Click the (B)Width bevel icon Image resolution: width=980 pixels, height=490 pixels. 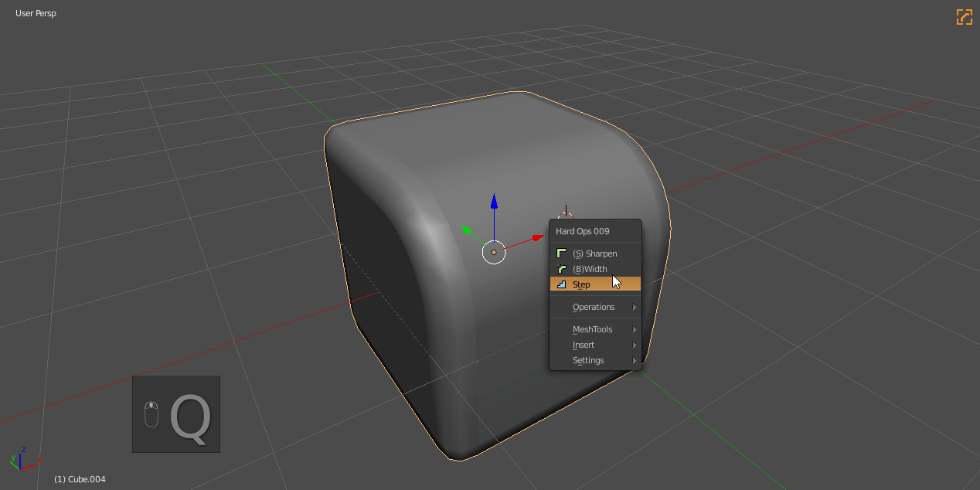tap(561, 269)
